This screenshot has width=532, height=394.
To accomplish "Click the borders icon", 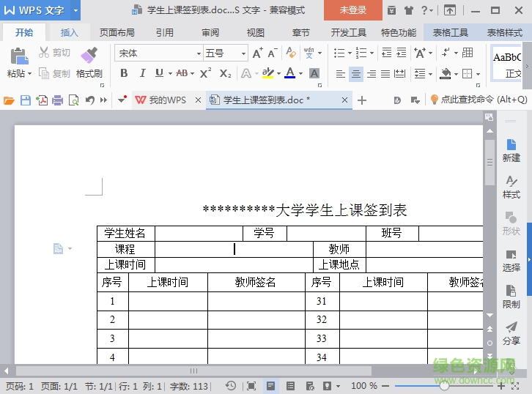I will (x=468, y=73).
